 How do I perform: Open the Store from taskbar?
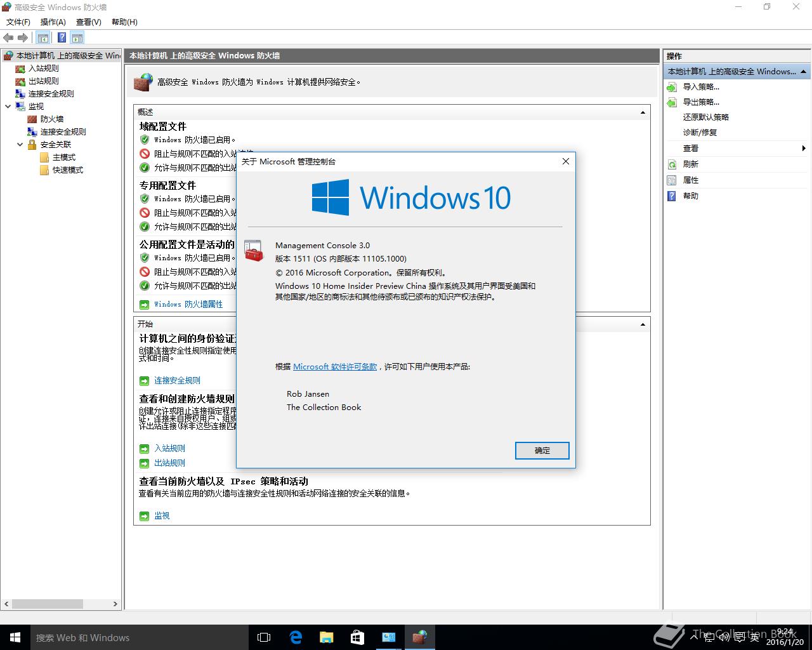(357, 637)
